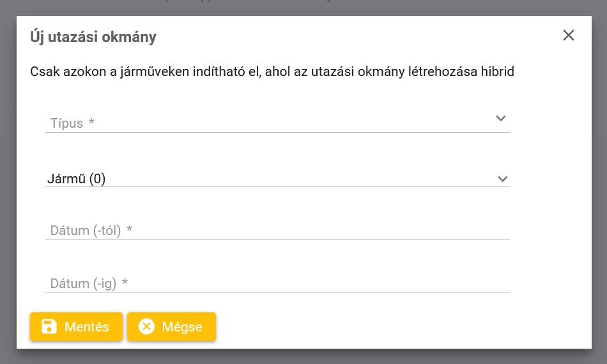Focus the Dátum (-tól) date field
Viewport: 607px width, 364px height.
click(277, 230)
